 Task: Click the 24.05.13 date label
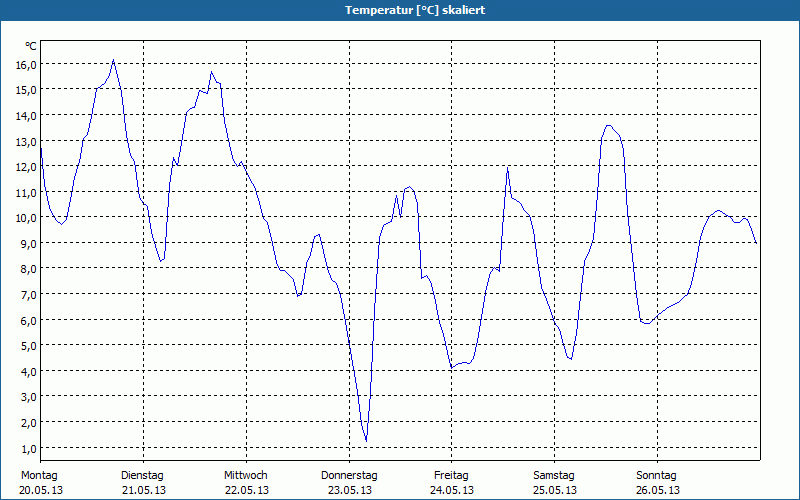pyautogui.click(x=452, y=491)
